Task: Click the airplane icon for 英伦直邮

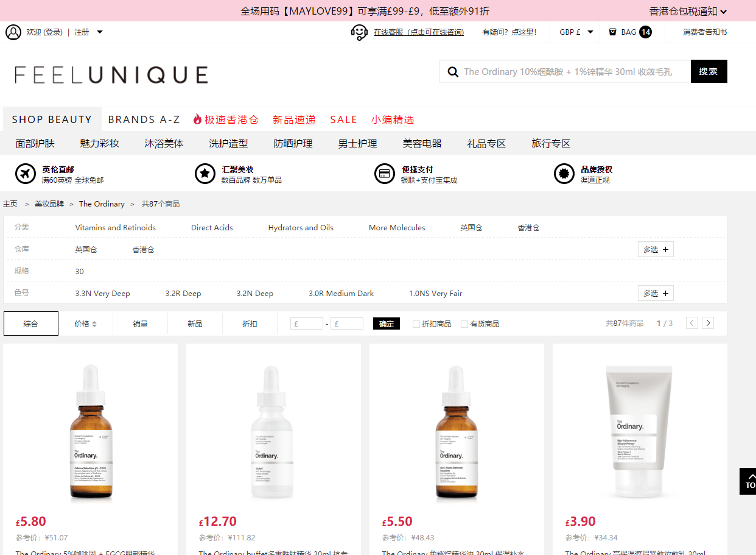Action: (26, 174)
